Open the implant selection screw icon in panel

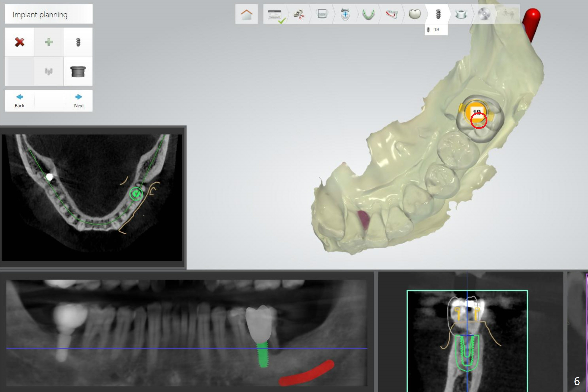pyautogui.click(x=78, y=42)
